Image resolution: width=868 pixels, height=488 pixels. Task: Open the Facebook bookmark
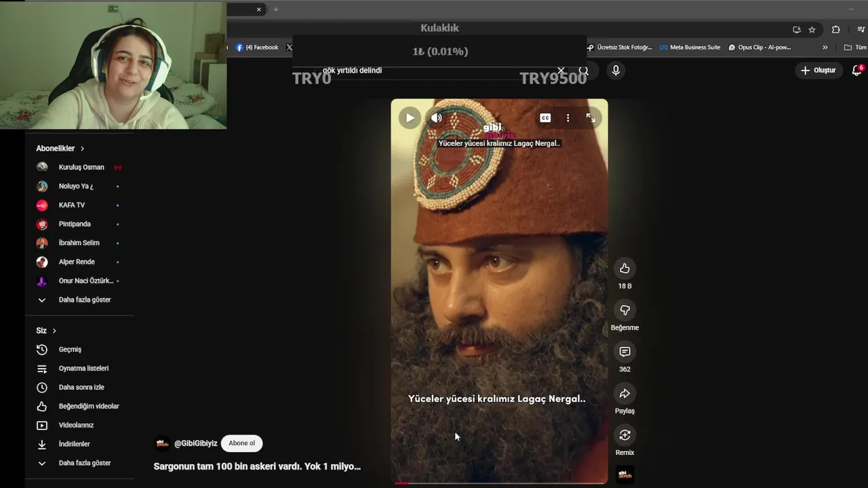coord(257,47)
